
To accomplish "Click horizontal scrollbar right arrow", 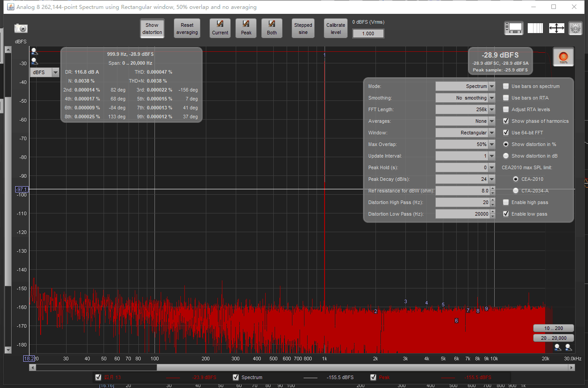I will click(572, 367).
